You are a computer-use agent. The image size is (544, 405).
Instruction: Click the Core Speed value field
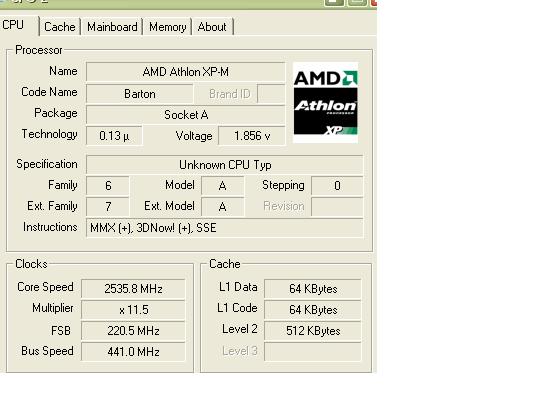[133, 289]
